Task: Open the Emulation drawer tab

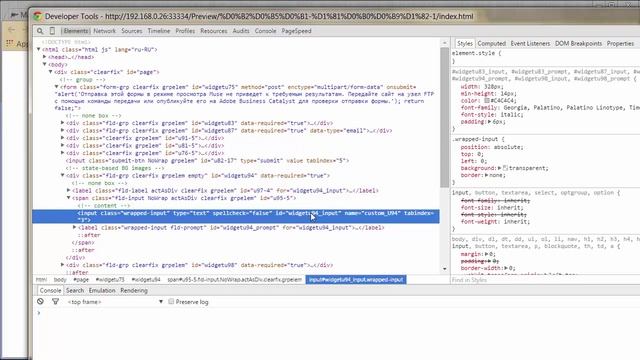Action: click(x=102, y=291)
